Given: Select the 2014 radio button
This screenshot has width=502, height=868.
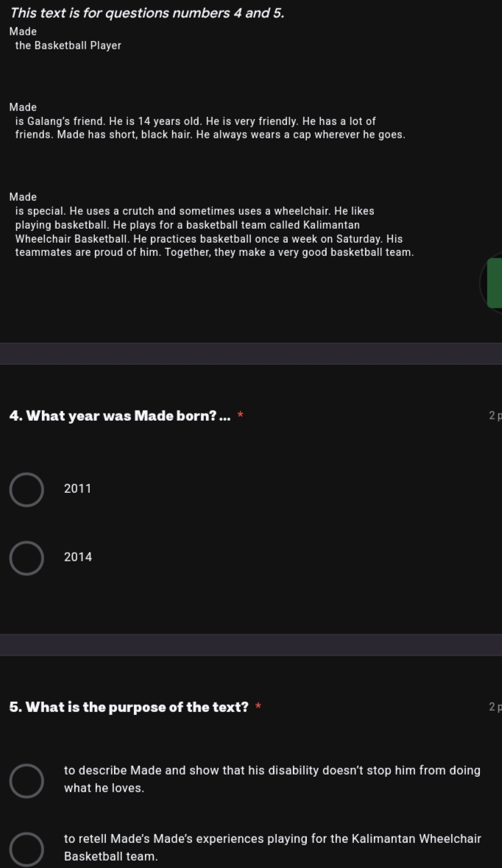Looking at the screenshot, I should point(26,558).
